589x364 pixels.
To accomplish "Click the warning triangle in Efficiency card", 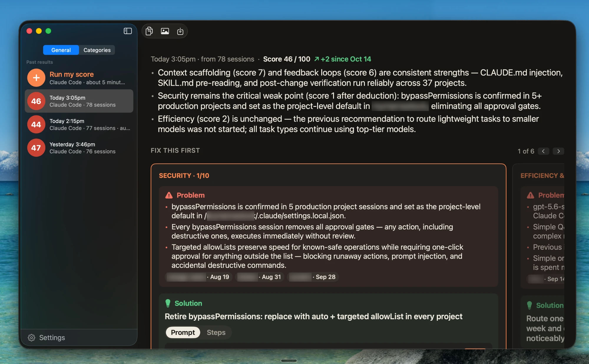I will [530, 195].
